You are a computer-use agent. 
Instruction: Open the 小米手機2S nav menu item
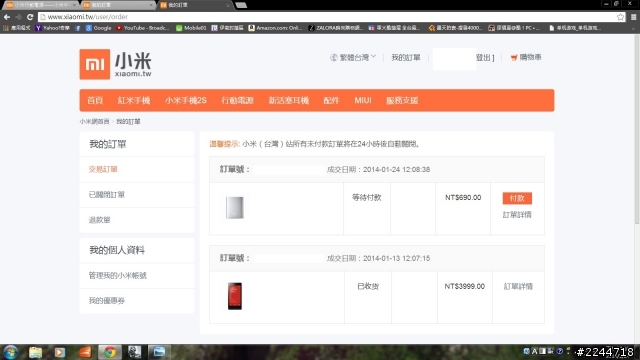point(186,100)
